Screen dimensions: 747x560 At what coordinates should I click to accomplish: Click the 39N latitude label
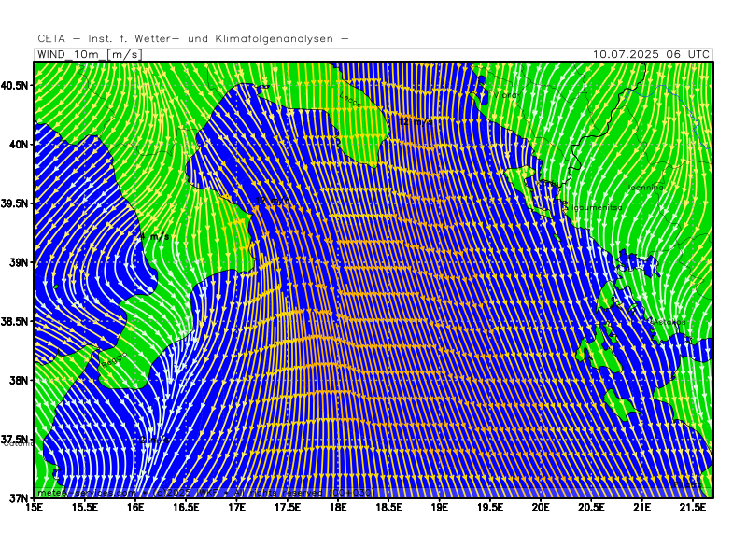(18, 262)
